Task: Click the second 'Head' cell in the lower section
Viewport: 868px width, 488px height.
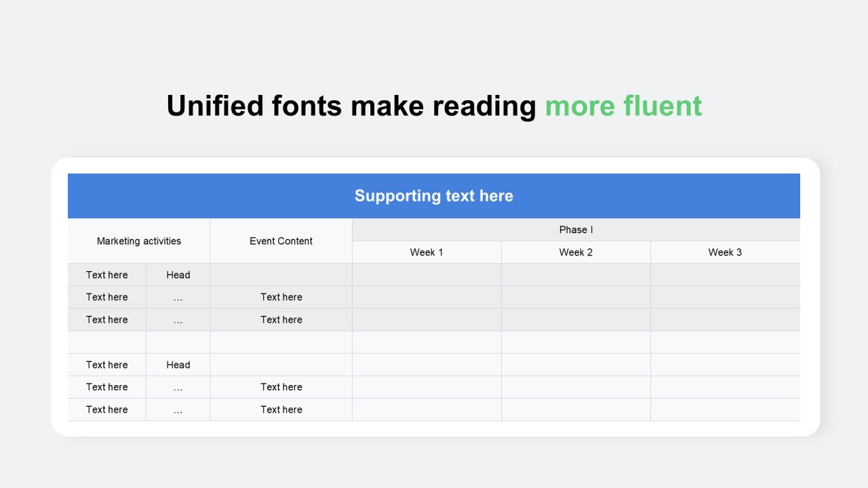Action: click(178, 365)
